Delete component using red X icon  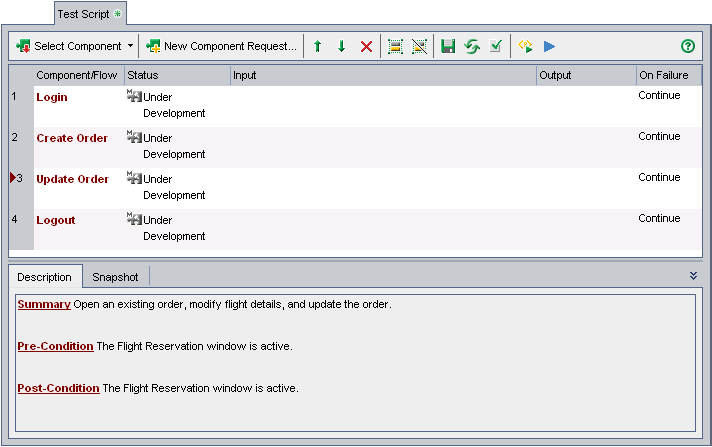(x=366, y=47)
